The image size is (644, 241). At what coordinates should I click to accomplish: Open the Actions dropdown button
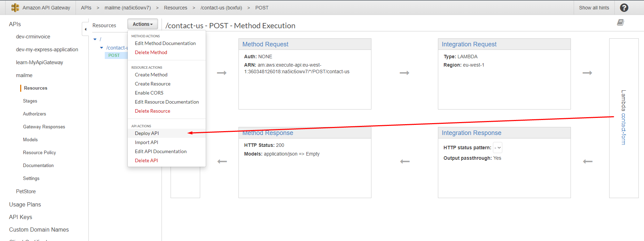143,24
